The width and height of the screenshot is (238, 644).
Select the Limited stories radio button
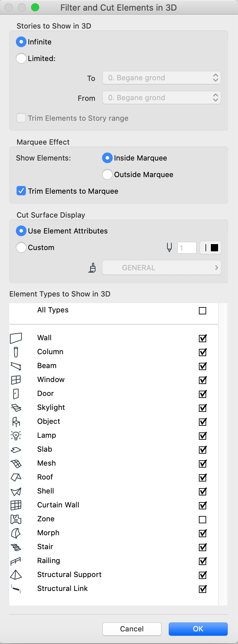21,58
